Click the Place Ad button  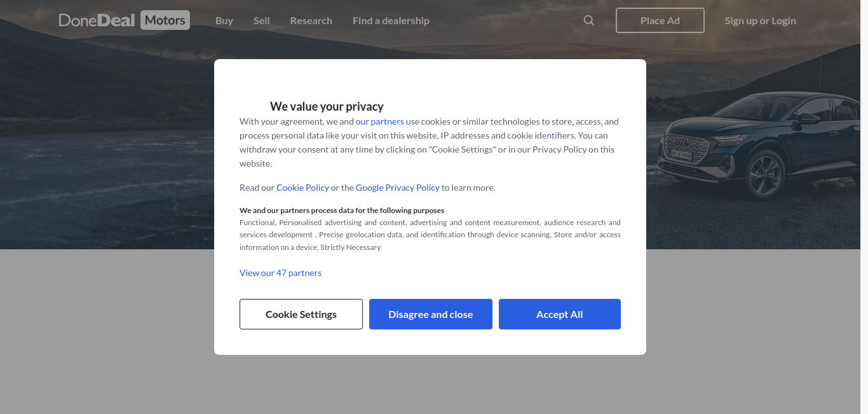point(660,20)
